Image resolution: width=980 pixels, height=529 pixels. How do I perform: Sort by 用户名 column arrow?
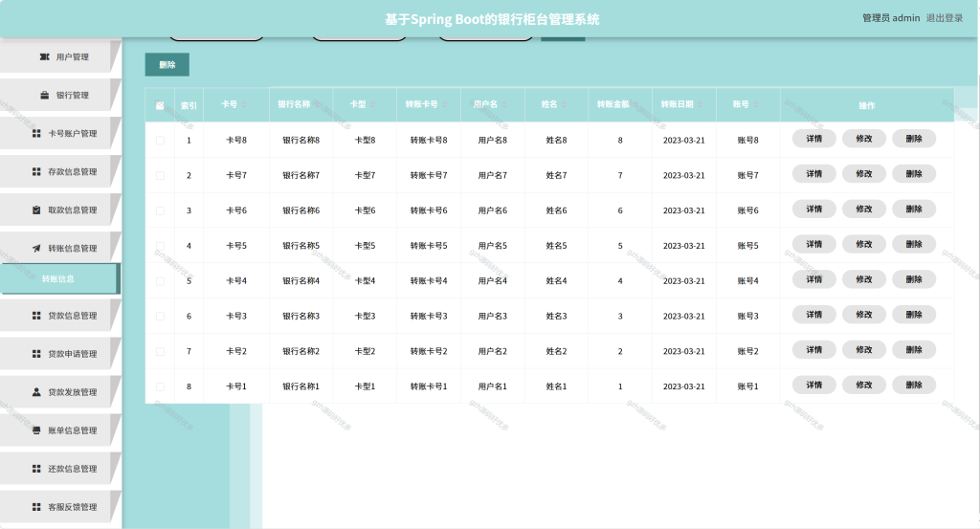tap(505, 104)
